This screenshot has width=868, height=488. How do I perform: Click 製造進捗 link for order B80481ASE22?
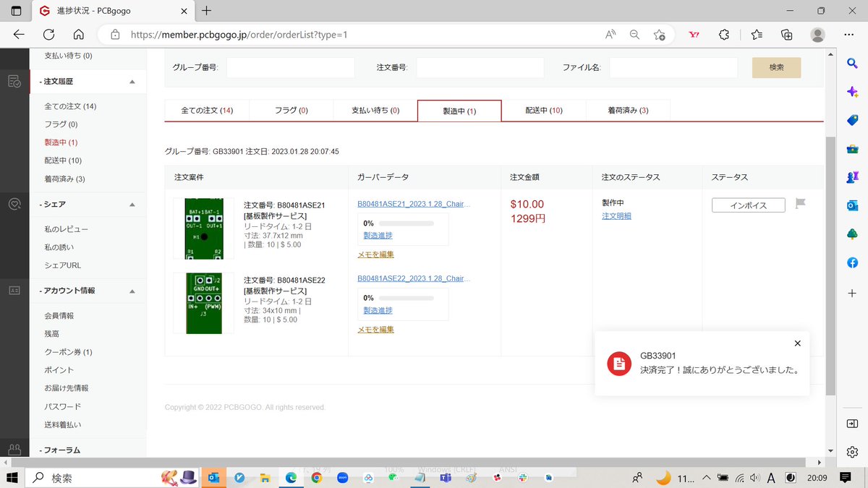click(x=378, y=310)
